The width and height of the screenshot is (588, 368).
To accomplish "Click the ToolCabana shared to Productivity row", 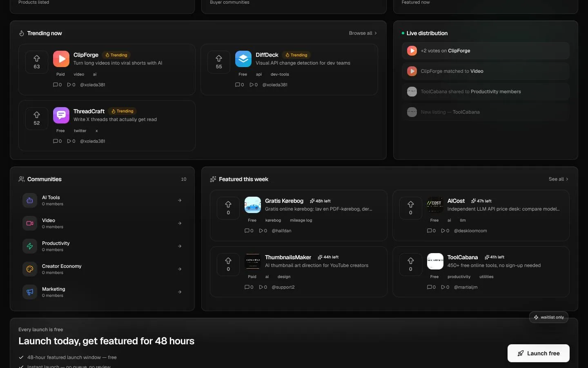I will point(486,92).
